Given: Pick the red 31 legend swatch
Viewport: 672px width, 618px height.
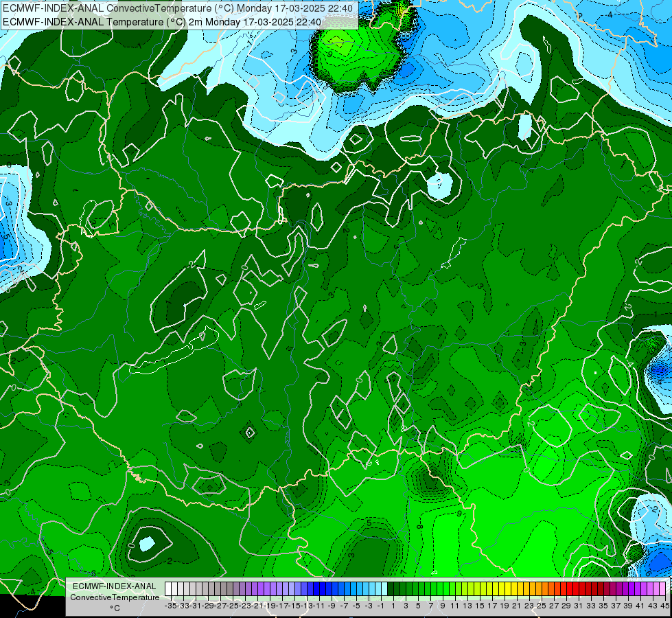Looking at the screenshot, I should click(x=577, y=589).
